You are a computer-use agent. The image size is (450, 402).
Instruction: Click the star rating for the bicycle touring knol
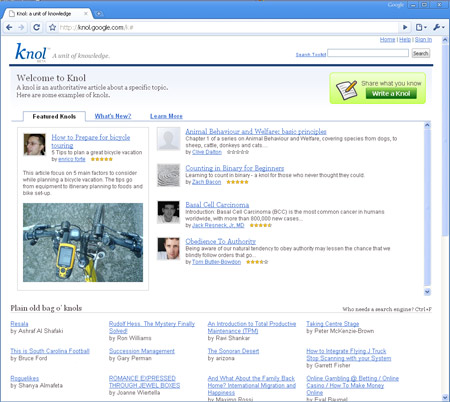[102, 159]
